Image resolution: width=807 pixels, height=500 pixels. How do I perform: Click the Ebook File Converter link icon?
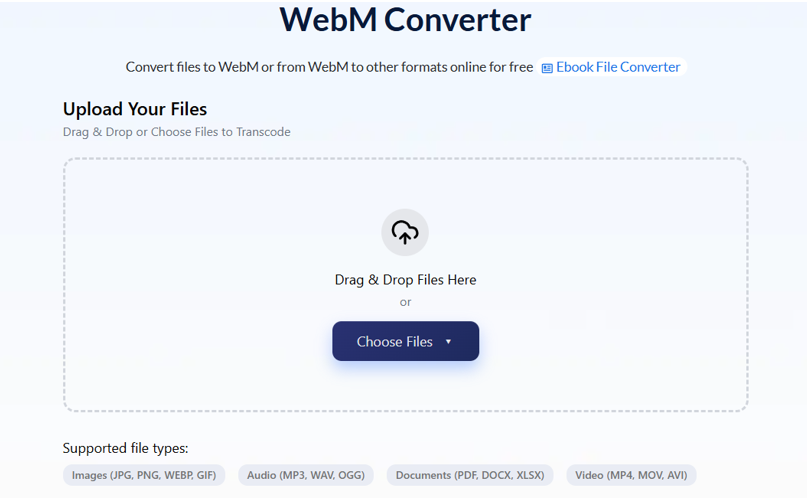coord(547,68)
